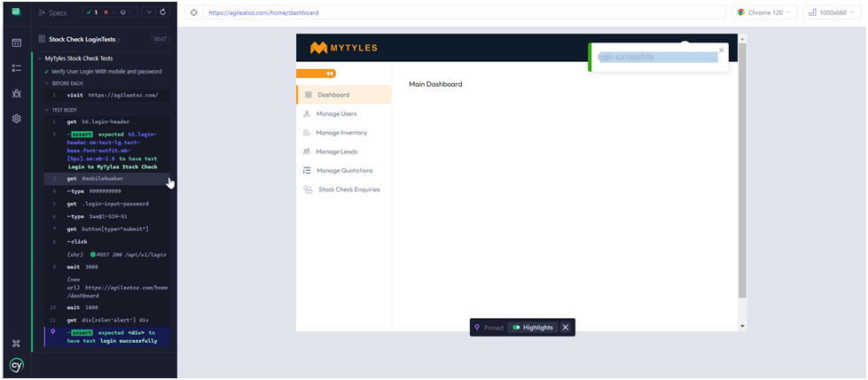Click the Manage Quotations list icon
The image size is (868, 380).
pos(307,170)
